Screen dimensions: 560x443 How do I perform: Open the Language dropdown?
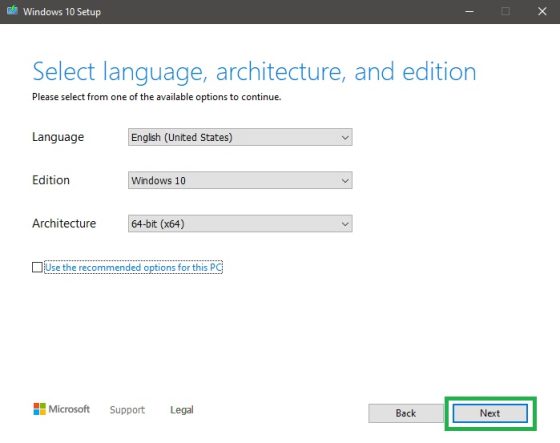(240, 137)
